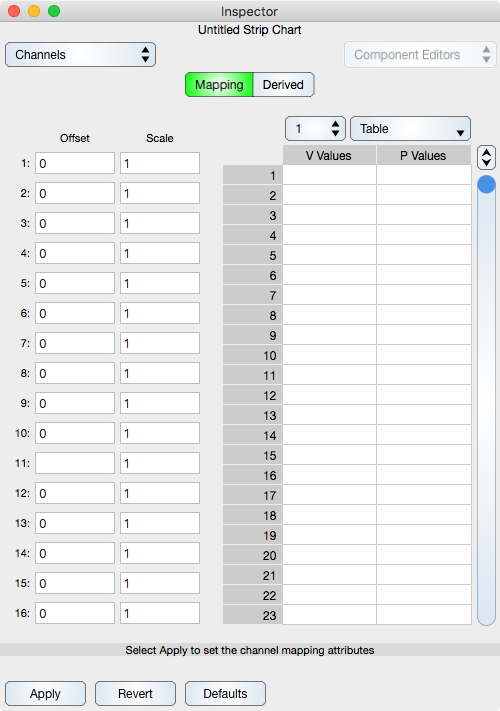Click the Revert button

pos(135,694)
